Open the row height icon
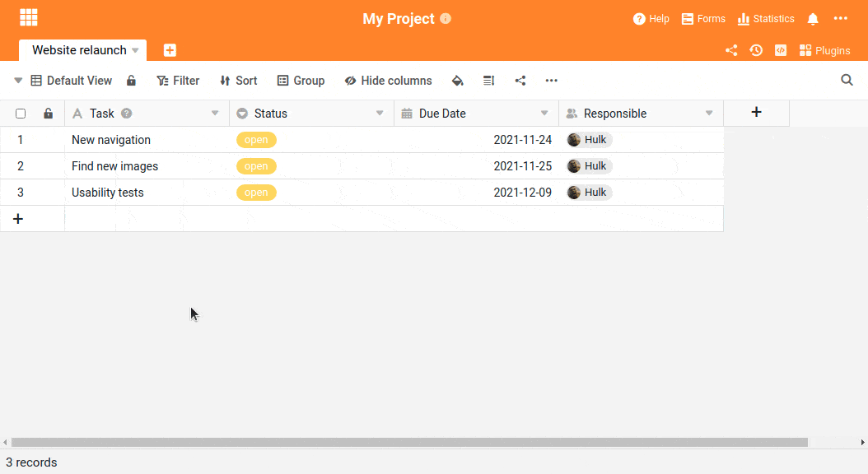This screenshot has height=474, width=868. tap(489, 81)
